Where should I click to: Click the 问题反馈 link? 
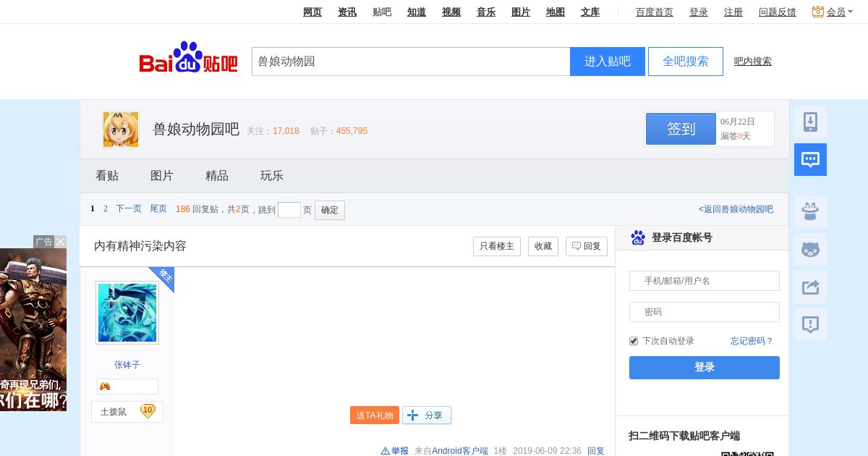pos(778,12)
